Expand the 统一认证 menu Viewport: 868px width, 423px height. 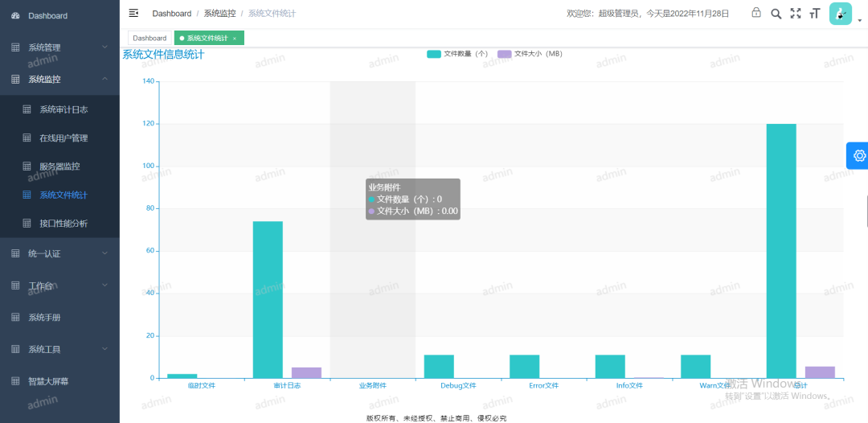59,253
